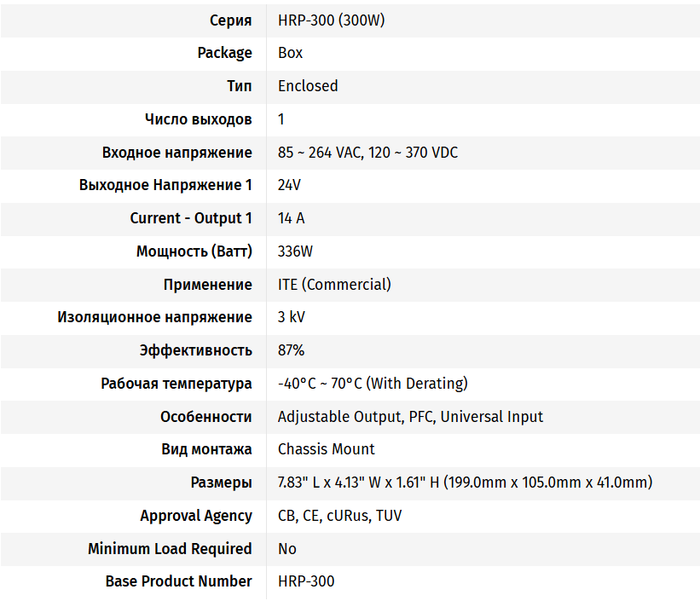Click the Minimum Load Required label
This screenshot has width=700, height=601.
click(x=170, y=549)
